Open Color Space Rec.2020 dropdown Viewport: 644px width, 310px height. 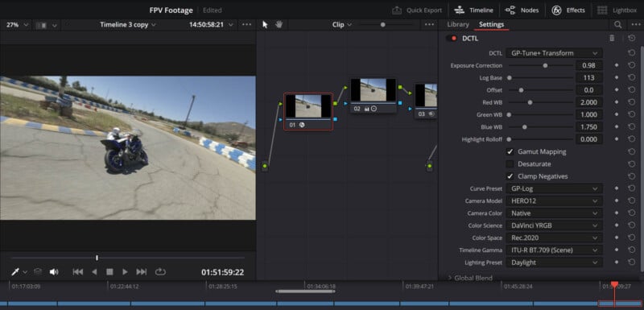554,238
